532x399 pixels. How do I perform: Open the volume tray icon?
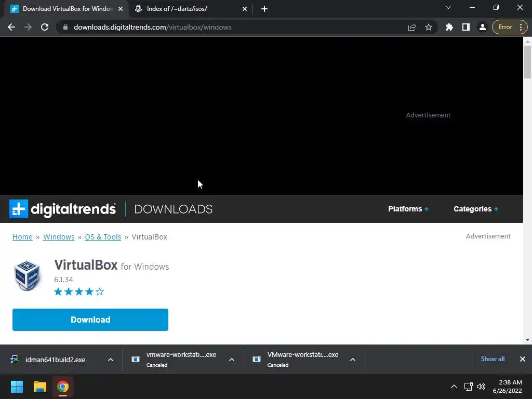click(481, 387)
